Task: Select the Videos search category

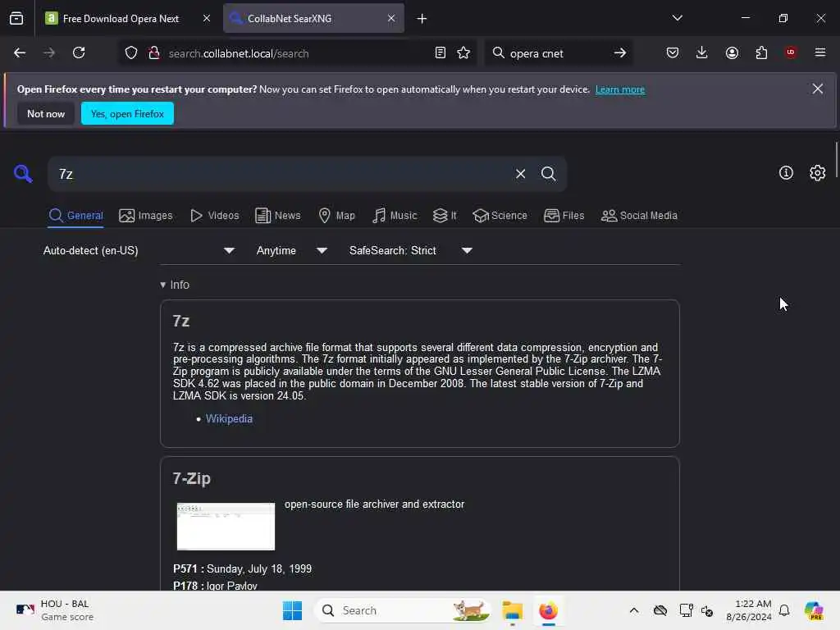Action: click(x=215, y=216)
